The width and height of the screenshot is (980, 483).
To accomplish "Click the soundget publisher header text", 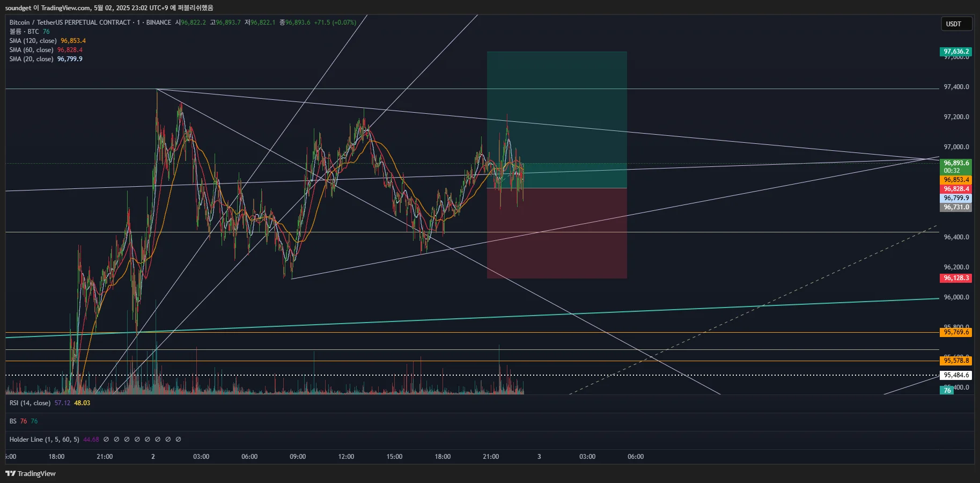I will (x=109, y=8).
